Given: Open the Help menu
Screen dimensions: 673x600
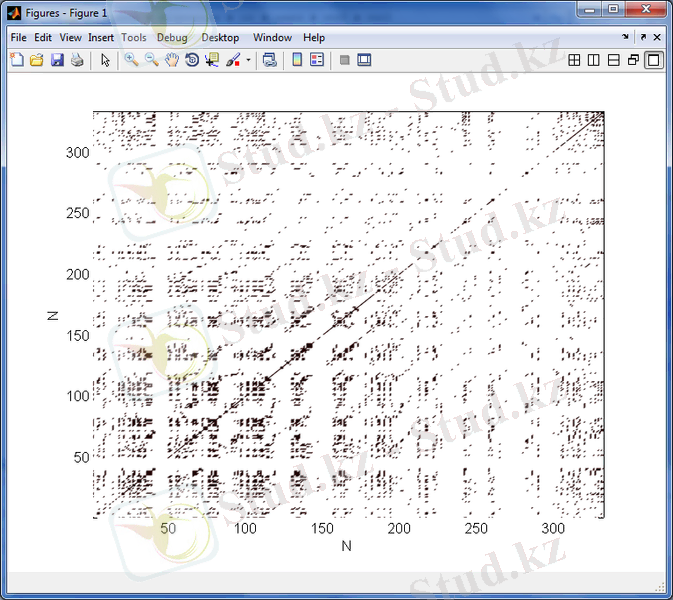Looking at the screenshot, I should (x=314, y=38).
